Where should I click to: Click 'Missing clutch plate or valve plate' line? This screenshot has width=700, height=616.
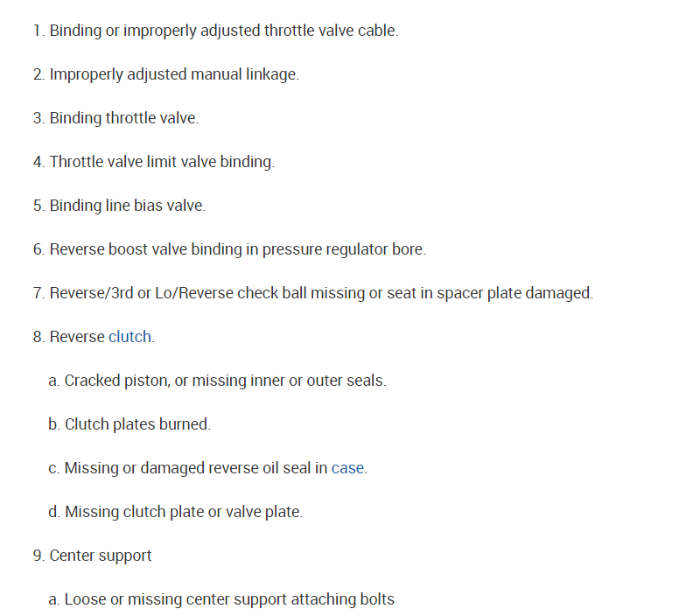pos(183,512)
